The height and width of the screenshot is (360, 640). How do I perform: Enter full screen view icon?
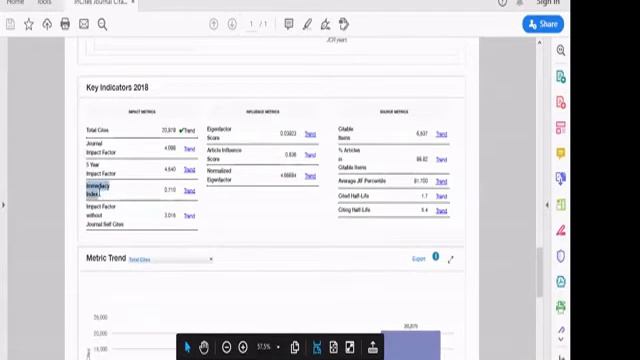click(x=350, y=347)
